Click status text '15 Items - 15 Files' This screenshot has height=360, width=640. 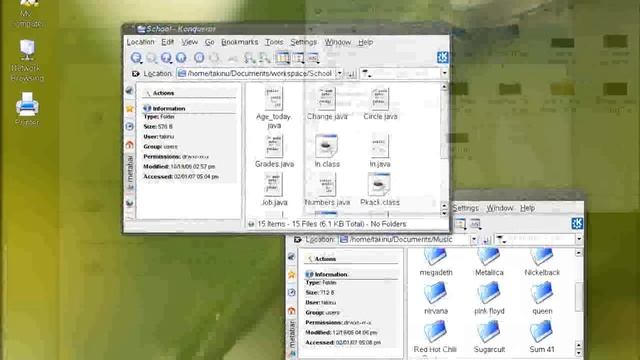pyautogui.click(x=332, y=224)
